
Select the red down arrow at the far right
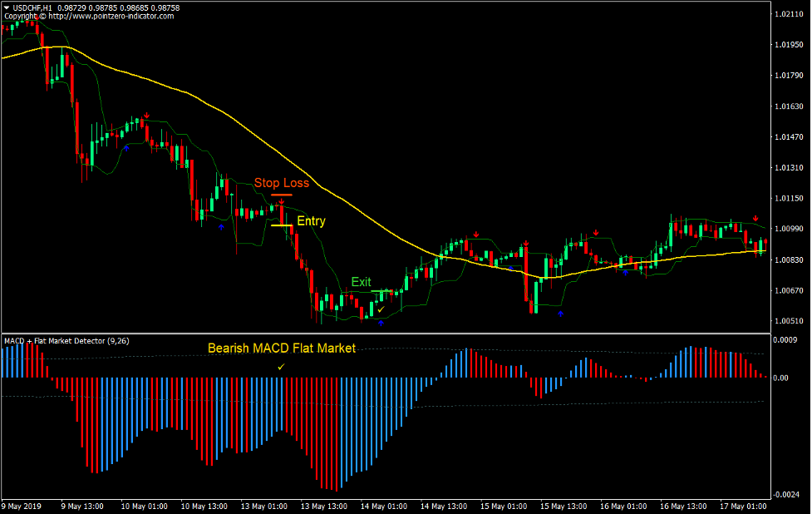point(755,218)
